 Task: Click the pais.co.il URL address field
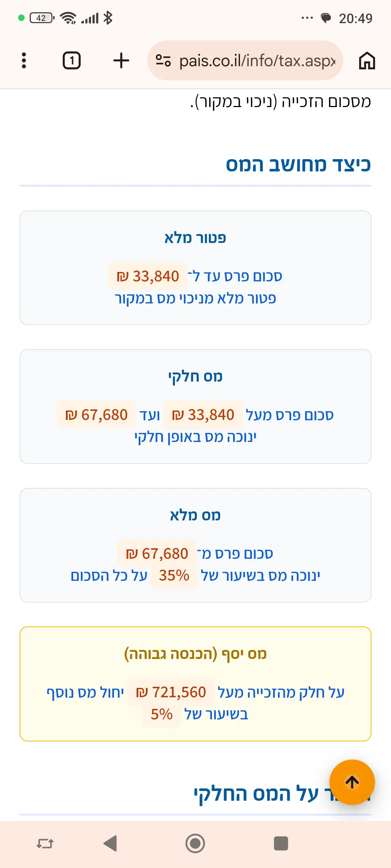pyautogui.click(x=245, y=60)
